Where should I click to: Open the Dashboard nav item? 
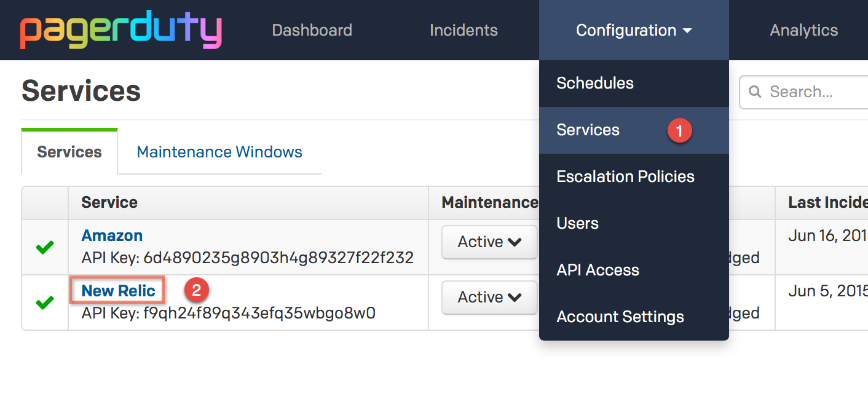(x=312, y=30)
